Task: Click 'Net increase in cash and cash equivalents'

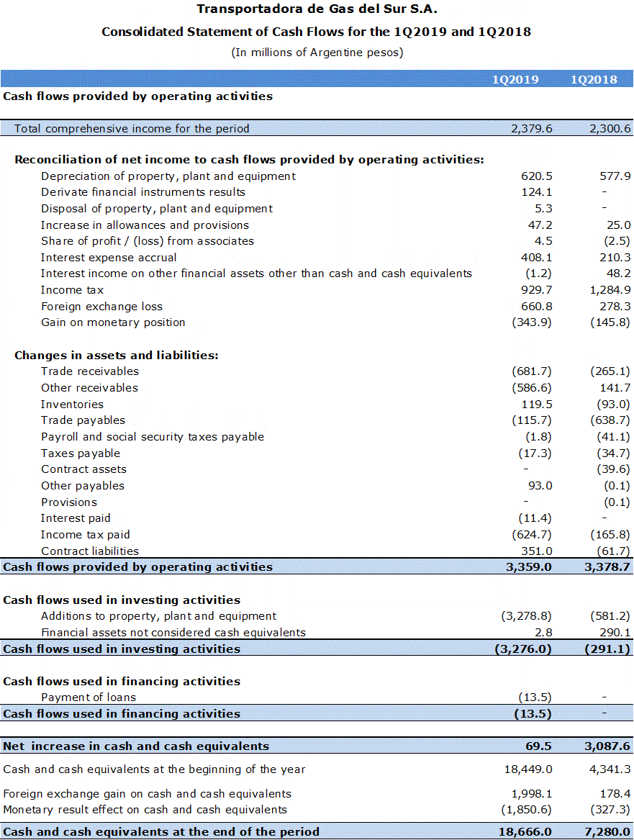Action: tap(136, 746)
